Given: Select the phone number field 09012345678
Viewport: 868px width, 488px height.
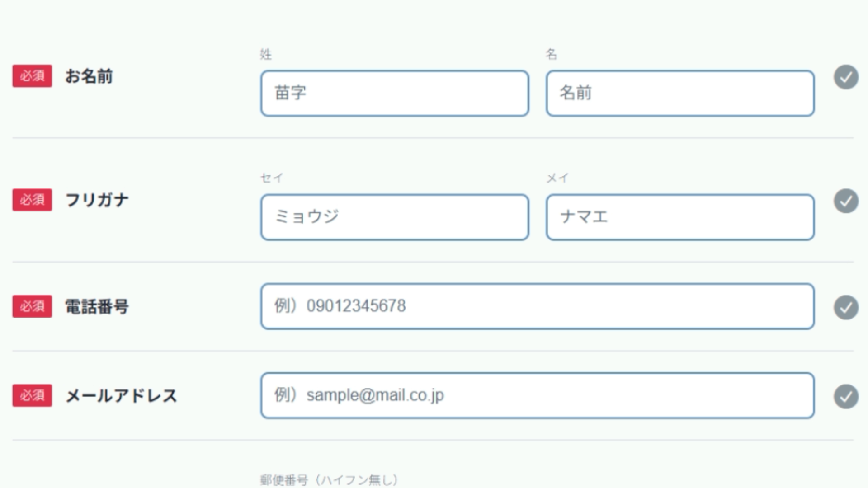Looking at the screenshot, I should pos(538,306).
